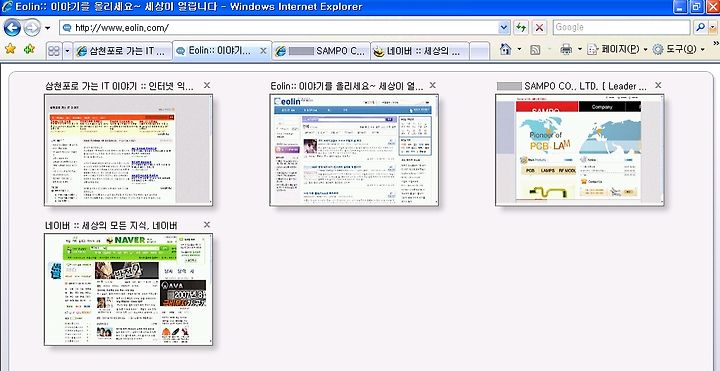The width and height of the screenshot is (720, 371).
Task: Open a new blank tab
Action: (479, 51)
